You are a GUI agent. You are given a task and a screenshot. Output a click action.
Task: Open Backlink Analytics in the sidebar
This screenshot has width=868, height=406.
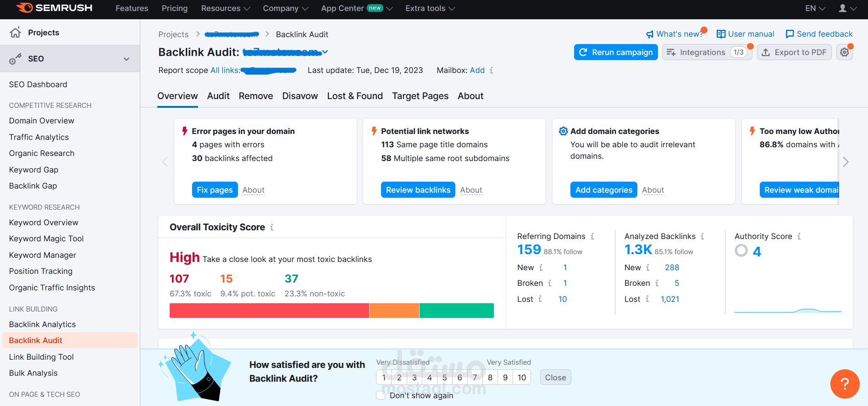(42, 324)
